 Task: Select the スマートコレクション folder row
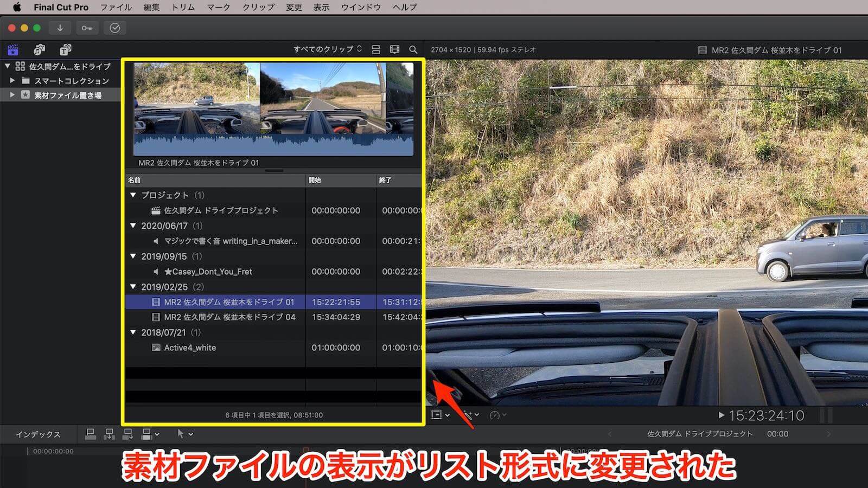coord(60,81)
